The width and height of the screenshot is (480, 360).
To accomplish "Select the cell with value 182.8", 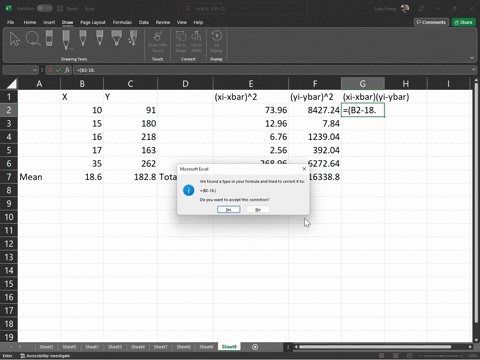I will pyautogui.click(x=130, y=177).
